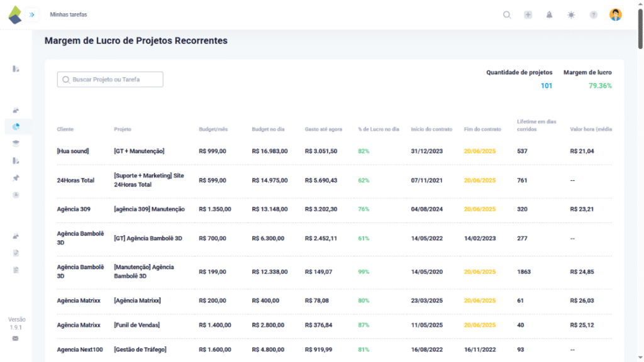
Task: Sort by the % de Lucro no dia header
Action: click(x=378, y=129)
